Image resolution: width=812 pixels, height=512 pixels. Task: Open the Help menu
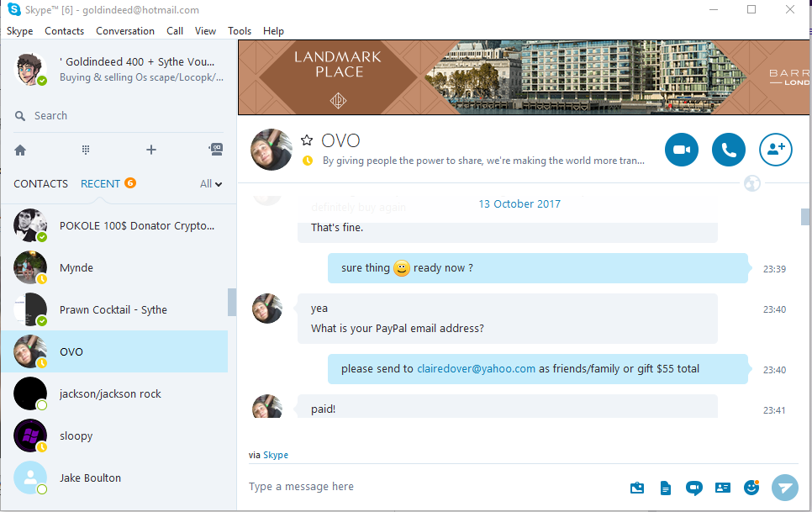[x=273, y=31]
